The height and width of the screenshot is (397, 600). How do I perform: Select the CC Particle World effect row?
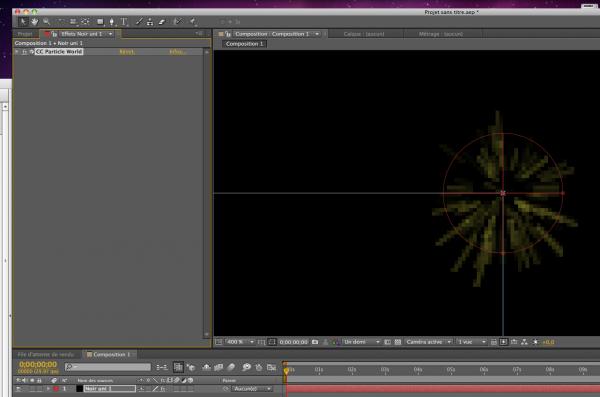click(x=109, y=52)
